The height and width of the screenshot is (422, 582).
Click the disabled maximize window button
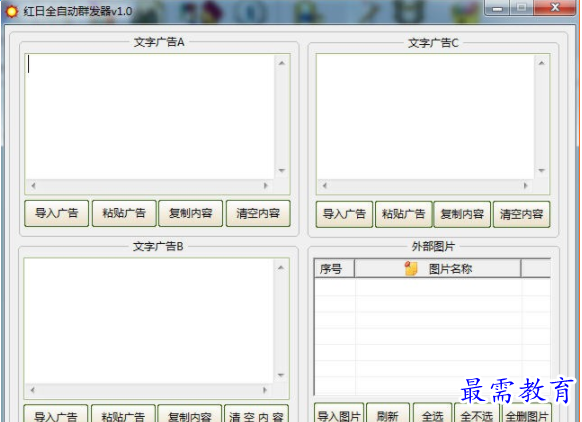click(x=522, y=8)
